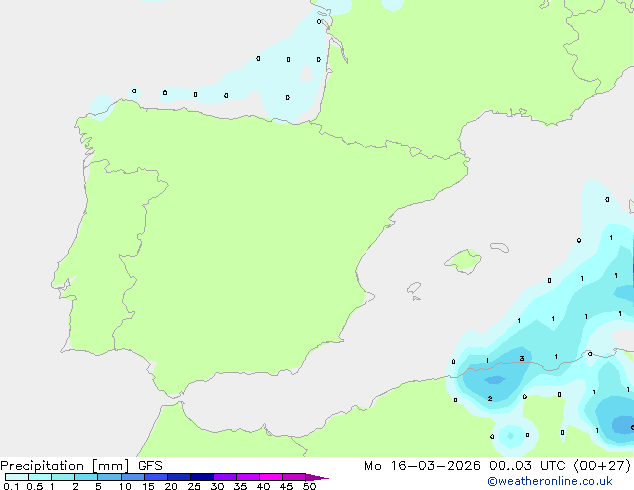This screenshot has height=490, width=634.
Task: Click the '50' legend scale label
Action: click(309, 486)
